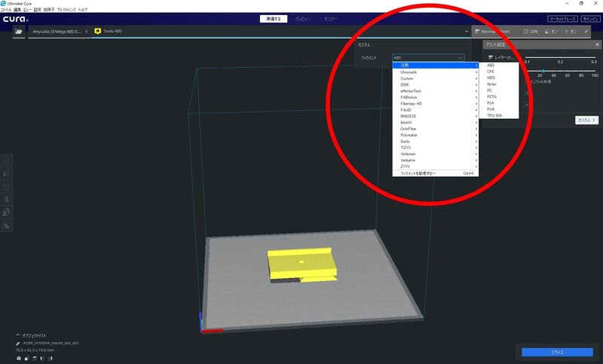Toggle the first checkbox under infill slider
603x364 pixels.
point(526,93)
